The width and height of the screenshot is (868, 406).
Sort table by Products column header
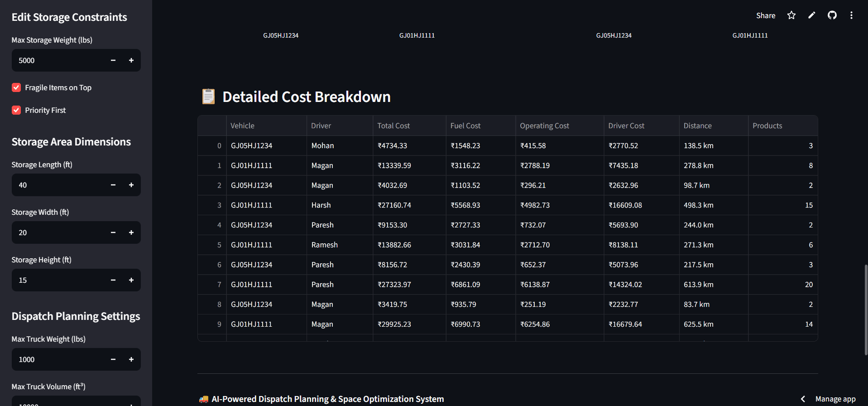click(x=783, y=126)
